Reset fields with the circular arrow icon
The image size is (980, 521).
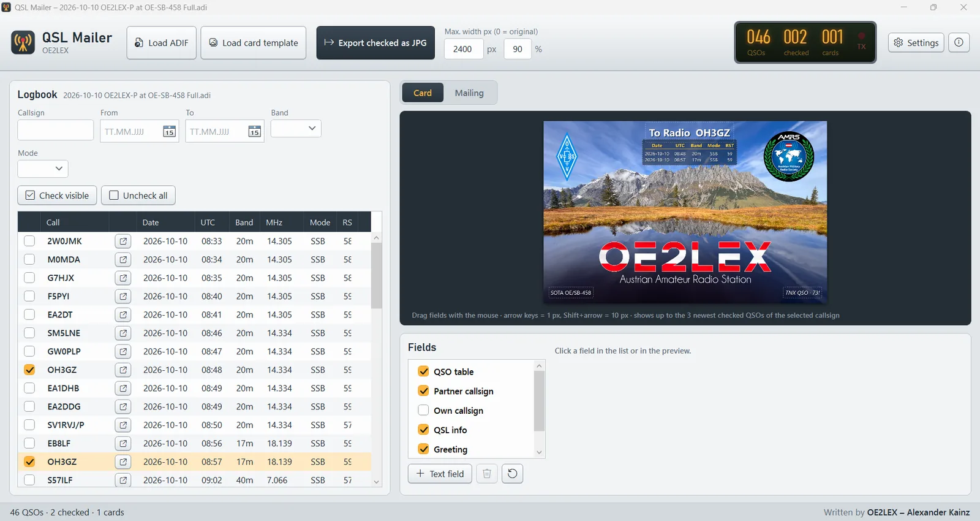point(512,474)
